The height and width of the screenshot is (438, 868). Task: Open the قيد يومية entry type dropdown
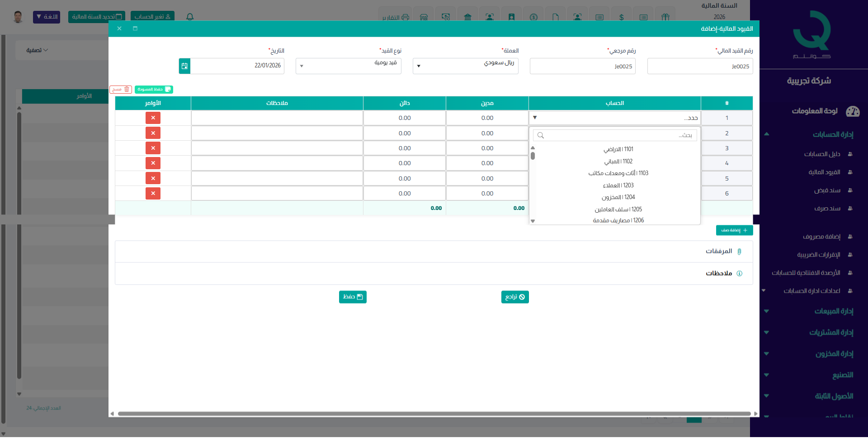[x=348, y=66]
